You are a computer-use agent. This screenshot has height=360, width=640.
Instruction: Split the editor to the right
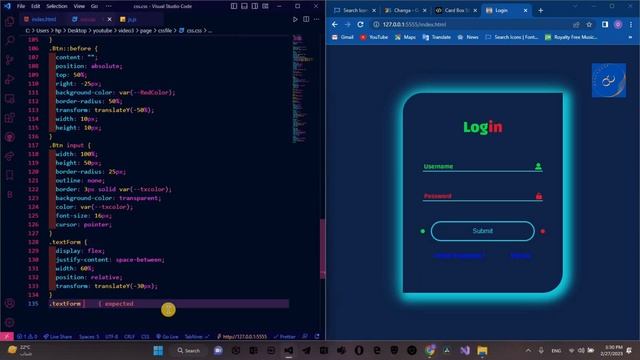pos(306,19)
